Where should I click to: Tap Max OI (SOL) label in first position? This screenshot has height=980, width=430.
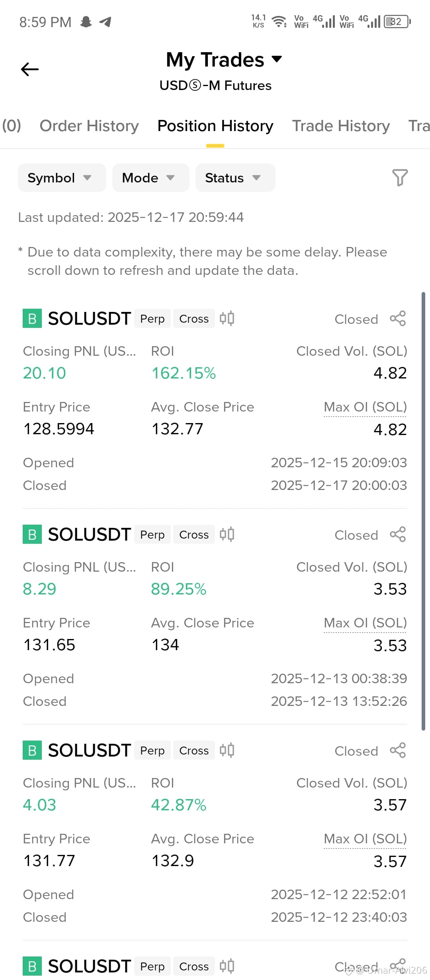(365, 407)
